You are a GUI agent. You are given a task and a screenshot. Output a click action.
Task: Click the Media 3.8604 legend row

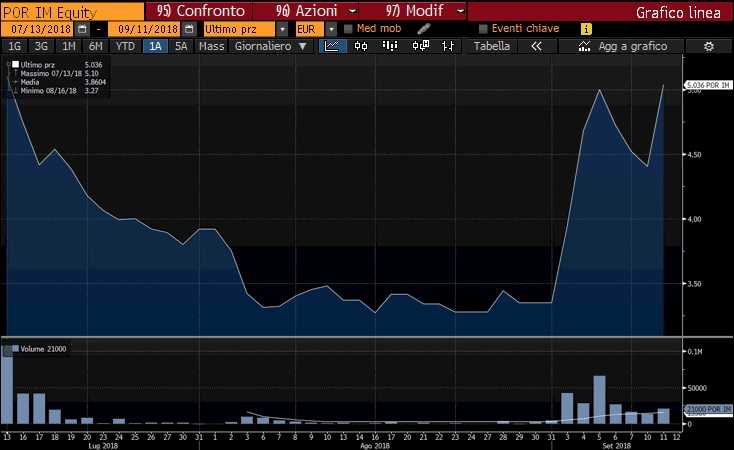[59, 82]
